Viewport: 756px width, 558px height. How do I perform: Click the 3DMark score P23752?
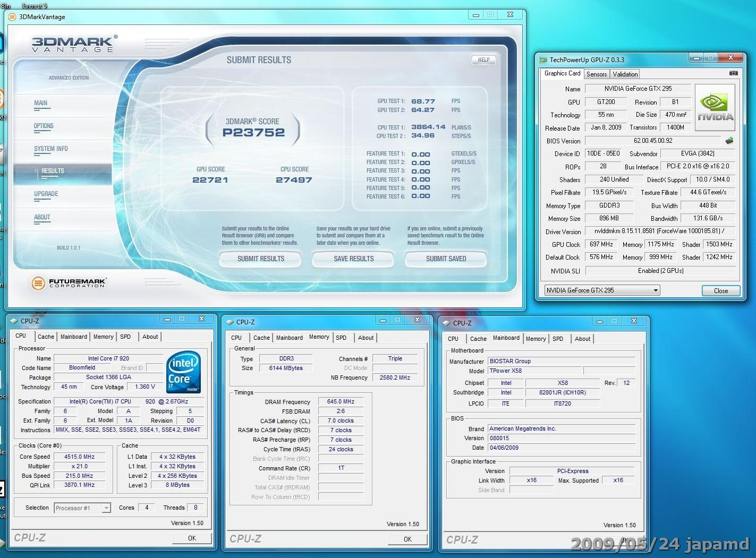click(253, 133)
